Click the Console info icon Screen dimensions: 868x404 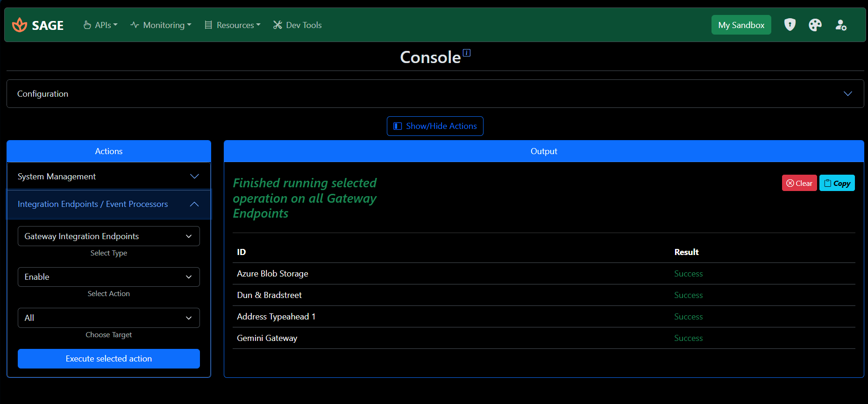coord(467,53)
